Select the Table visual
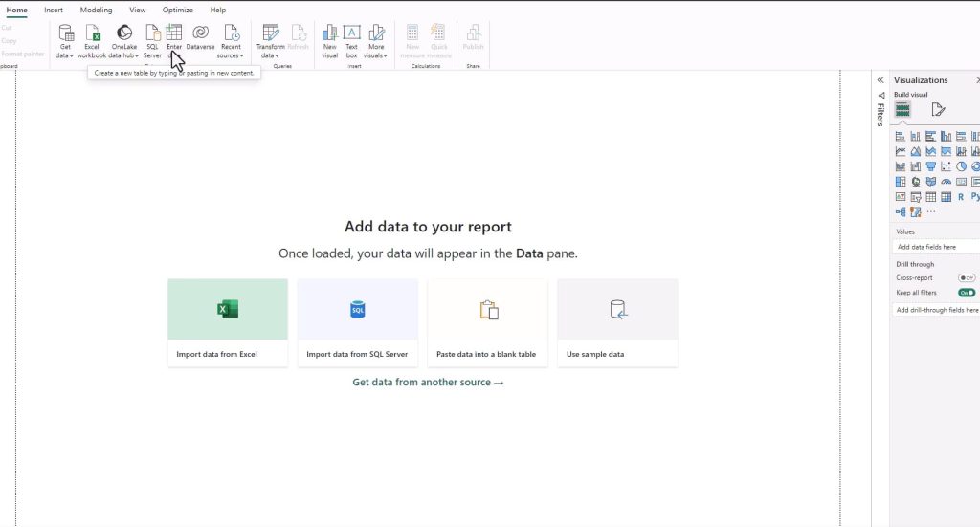Image resolution: width=980 pixels, height=527 pixels. pos(930,197)
